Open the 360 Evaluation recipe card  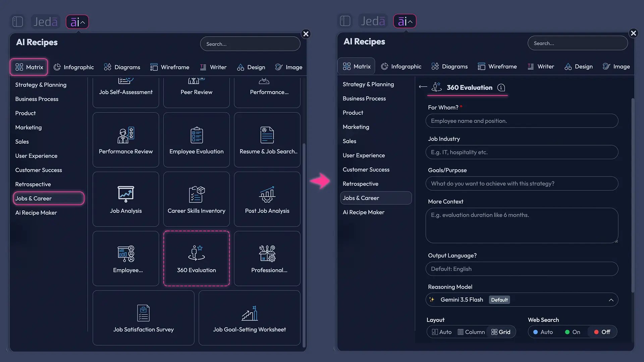[x=197, y=258]
